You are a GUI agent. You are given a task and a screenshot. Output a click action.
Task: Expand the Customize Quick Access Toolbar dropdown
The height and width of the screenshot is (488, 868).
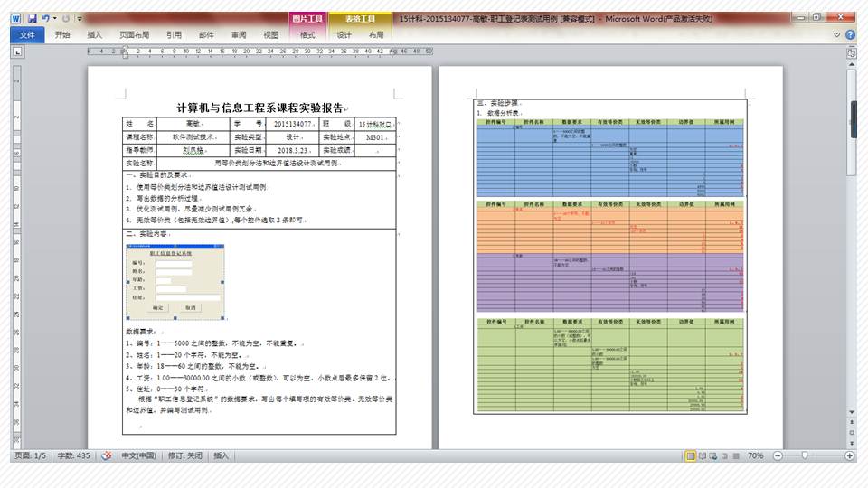(80, 18)
